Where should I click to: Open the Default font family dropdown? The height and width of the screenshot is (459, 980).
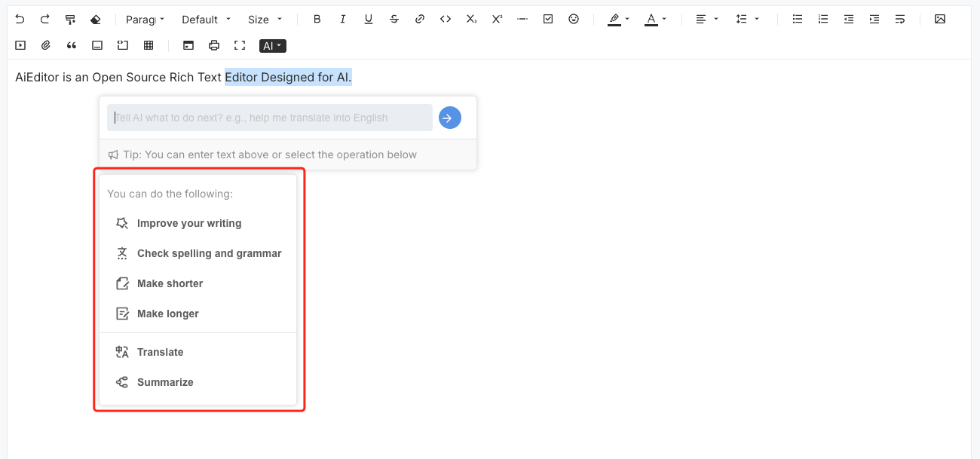click(207, 19)
